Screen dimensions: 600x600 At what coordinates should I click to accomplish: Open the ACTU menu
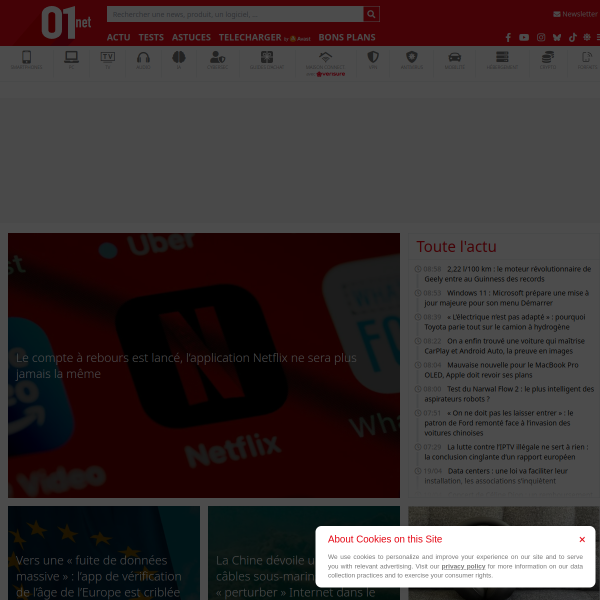tap(118, 37)
